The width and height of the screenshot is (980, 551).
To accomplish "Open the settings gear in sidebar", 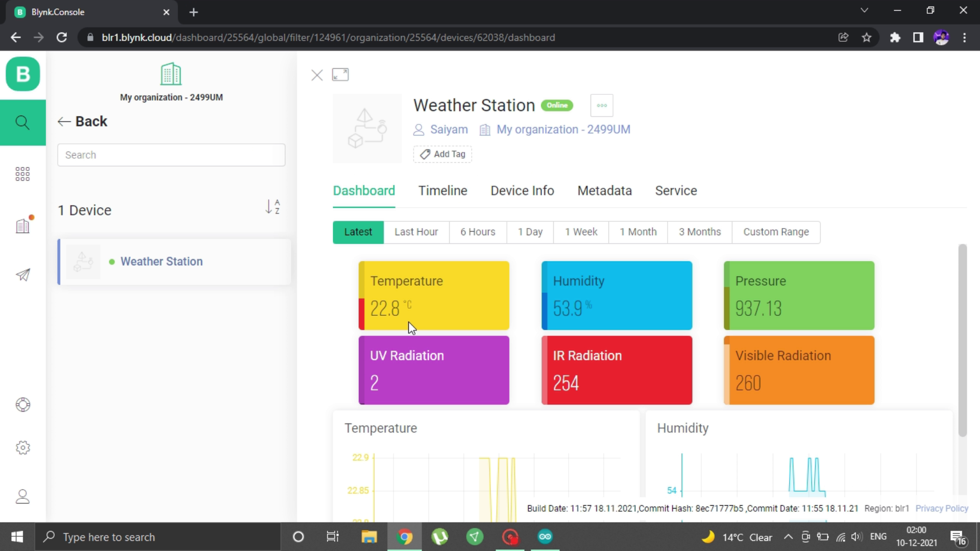I will (x=22, y=447).
